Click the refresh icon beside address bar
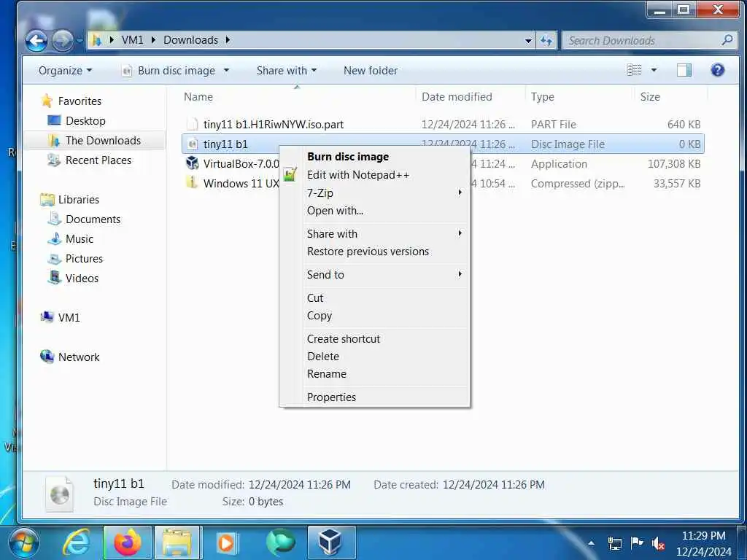The image size is (747, 560). point(546,41)
